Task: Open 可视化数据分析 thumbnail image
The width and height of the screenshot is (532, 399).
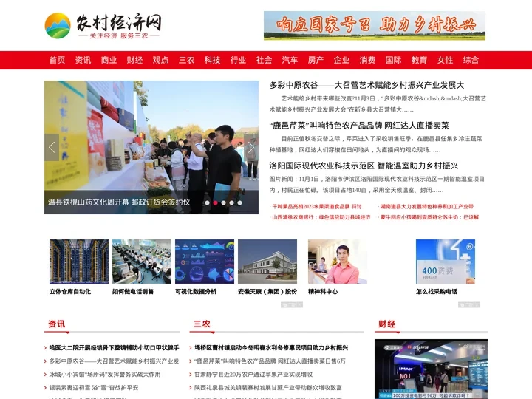Action: 205,262
